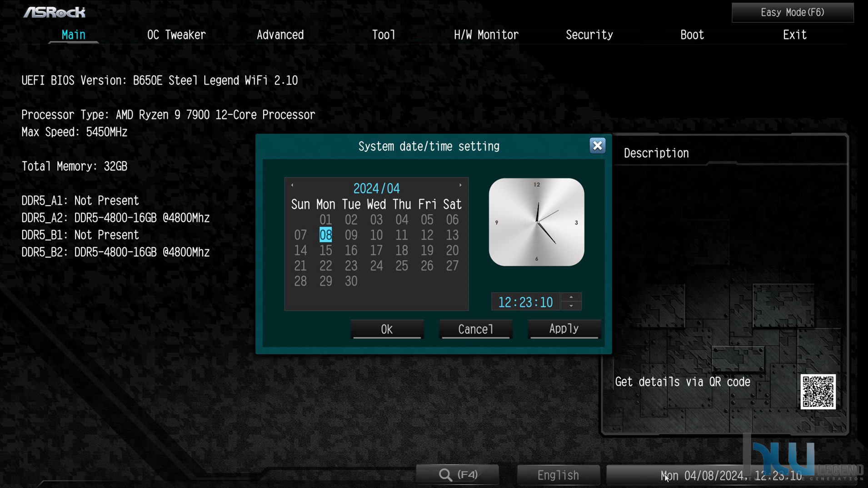Select calendar day 06
The height and width of the screenshot is (488, 868).
pos(452,220)
